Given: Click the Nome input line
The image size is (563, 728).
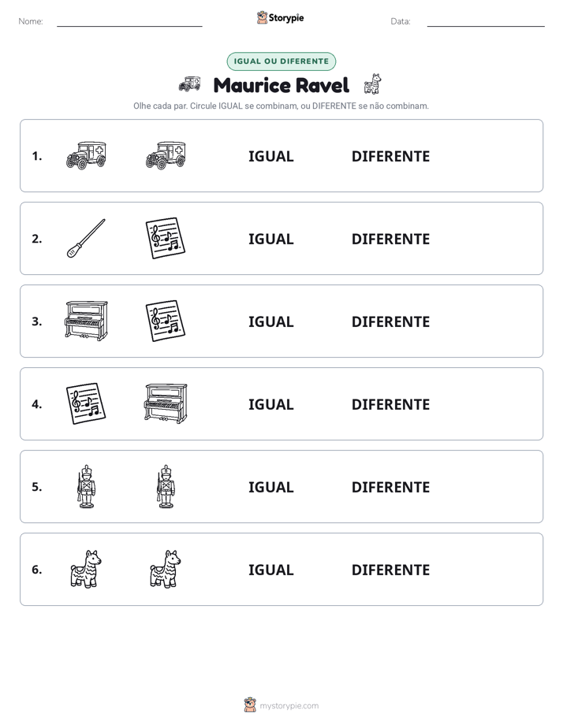Looking at the screenshot, I should tap(129, 22).
